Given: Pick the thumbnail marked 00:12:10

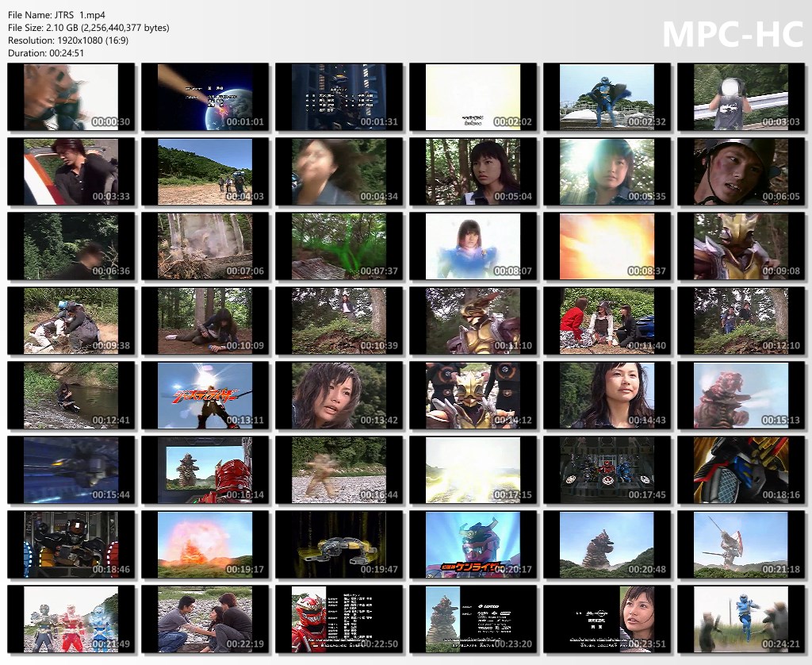Looking at the screenshot, I should pyautogui.click(x=741, y=321).
